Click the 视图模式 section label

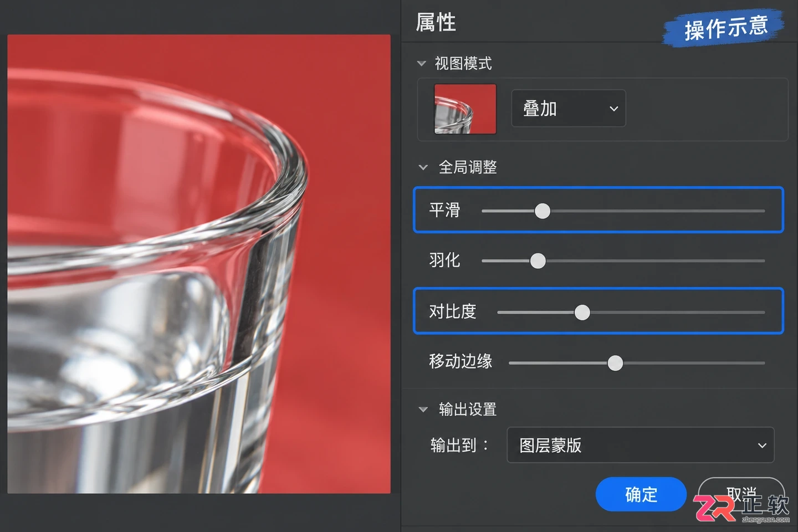(463, 64)
